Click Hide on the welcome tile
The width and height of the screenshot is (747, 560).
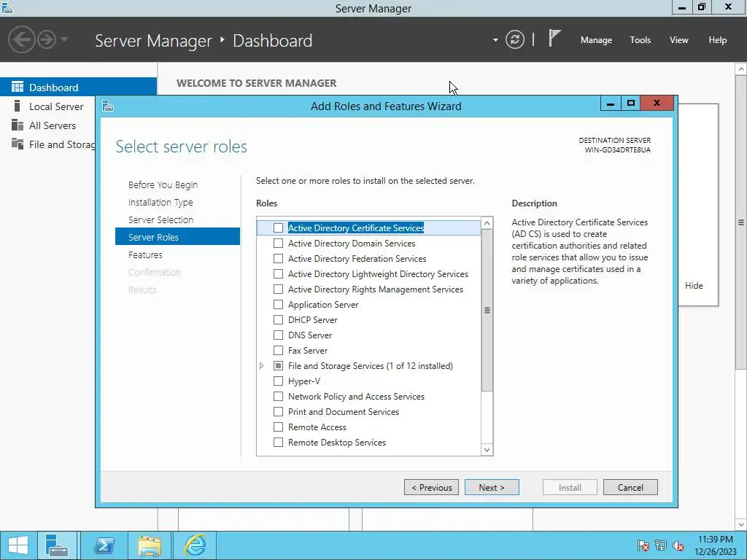(694, 286)
